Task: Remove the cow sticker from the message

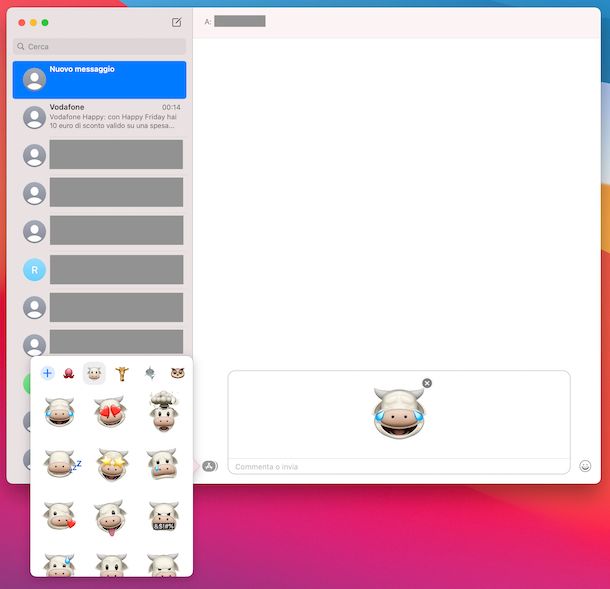Action: pos(427,383)
